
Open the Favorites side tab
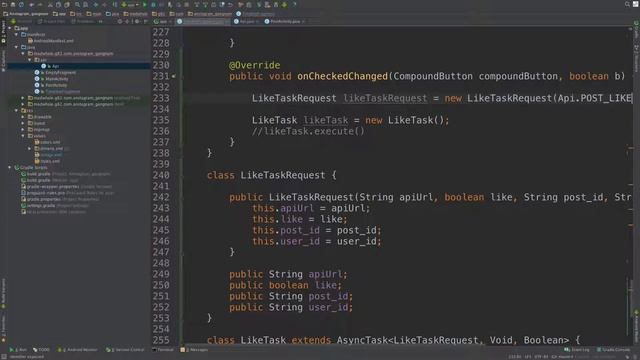[x=3, y=329]
